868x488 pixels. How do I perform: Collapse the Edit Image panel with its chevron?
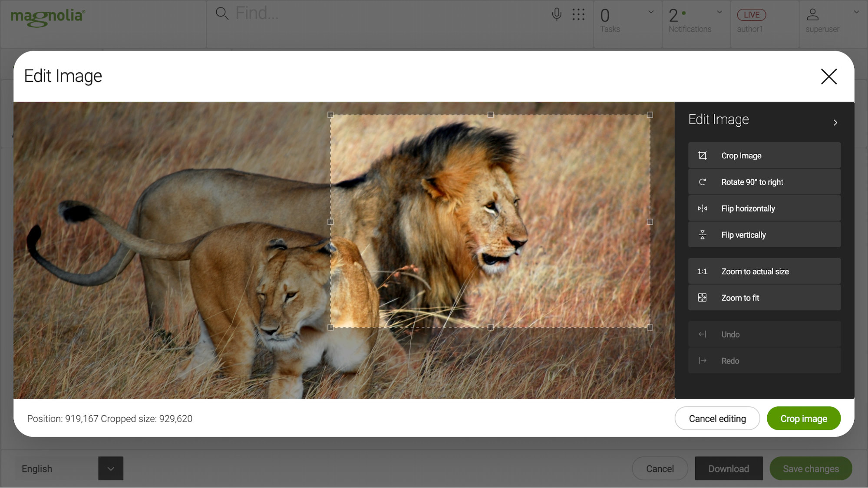click(x=835, y=122)
